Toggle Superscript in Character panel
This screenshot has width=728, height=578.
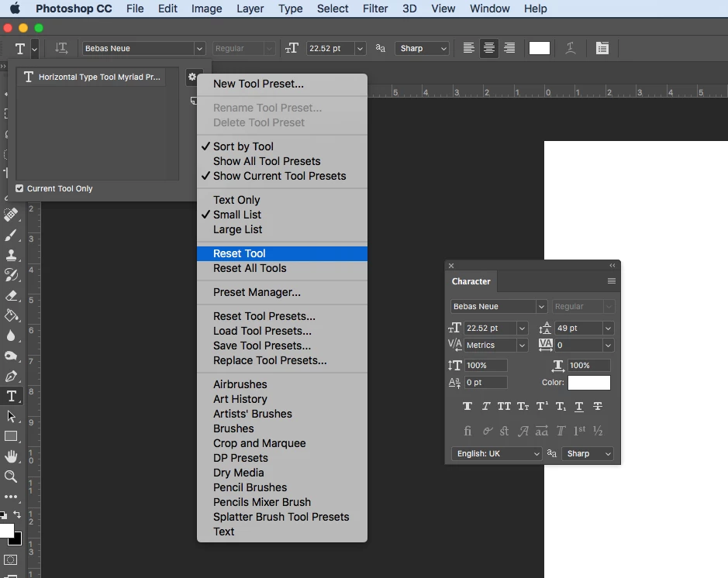[542, 406]
